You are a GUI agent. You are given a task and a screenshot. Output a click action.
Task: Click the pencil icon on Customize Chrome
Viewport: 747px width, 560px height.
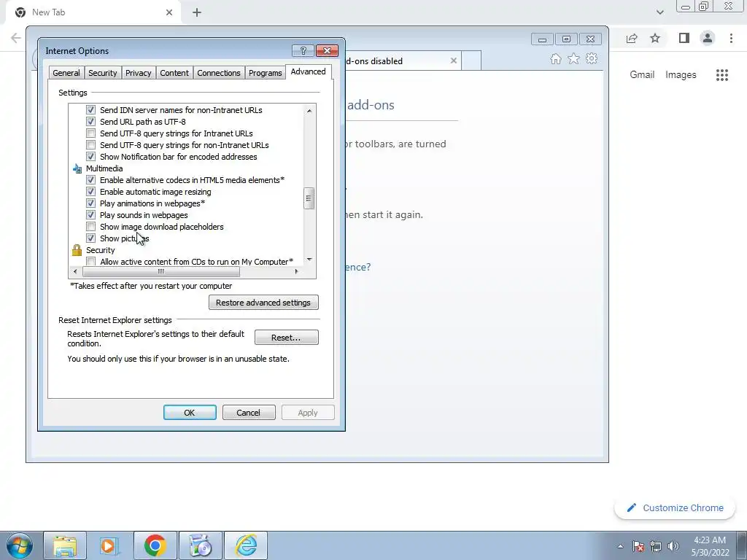coord(631,507)
